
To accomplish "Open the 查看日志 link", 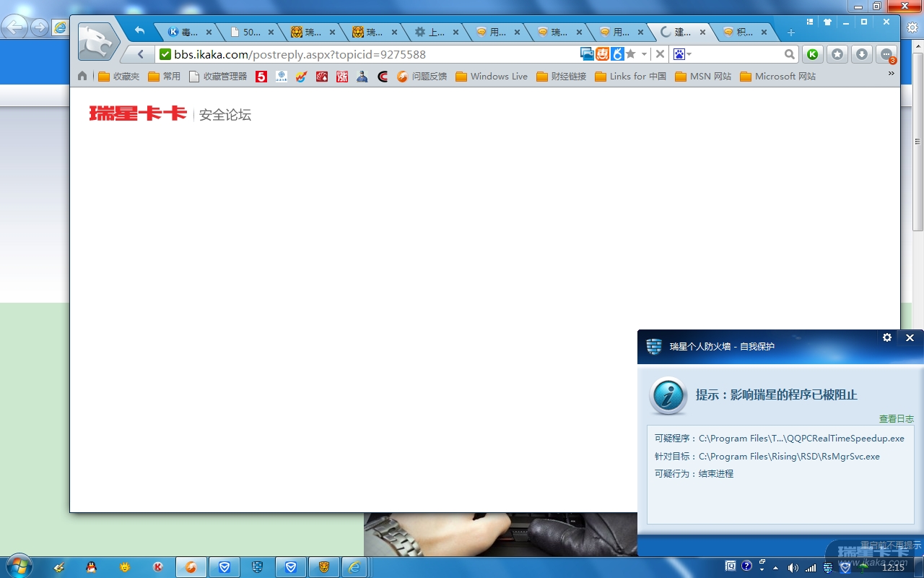I will click(x=897, y=419).
